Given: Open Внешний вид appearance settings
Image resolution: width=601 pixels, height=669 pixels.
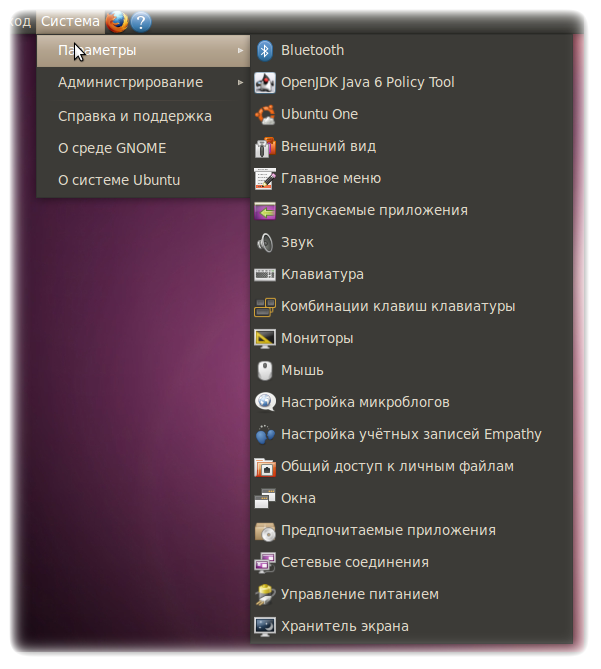Looking at the screenshot, I should (x=328, y=146).
